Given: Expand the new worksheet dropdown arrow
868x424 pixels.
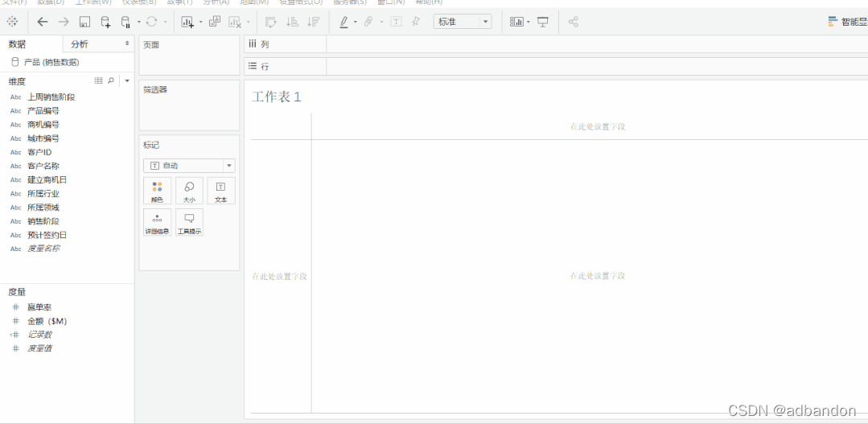Looking at the screenshot, I should [x=200, y=23].
